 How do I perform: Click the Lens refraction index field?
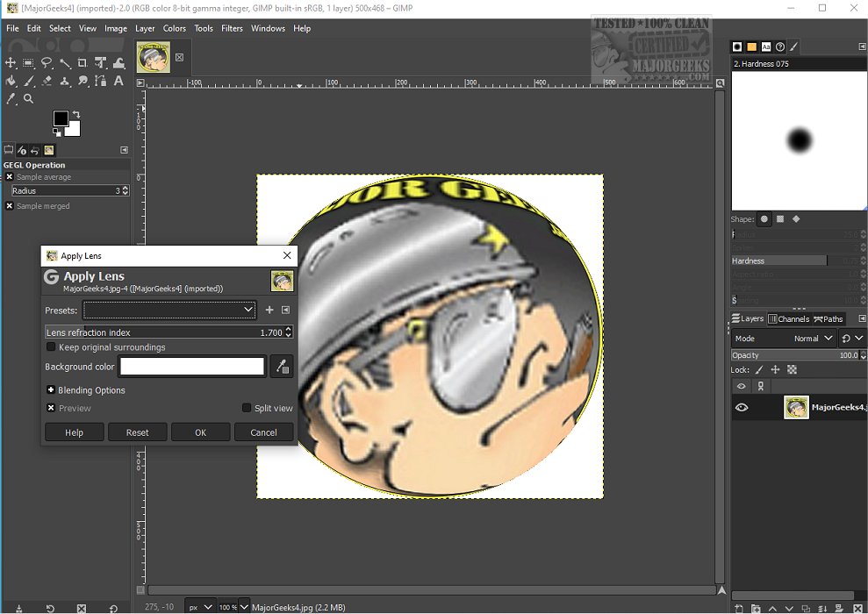(164, 332)
